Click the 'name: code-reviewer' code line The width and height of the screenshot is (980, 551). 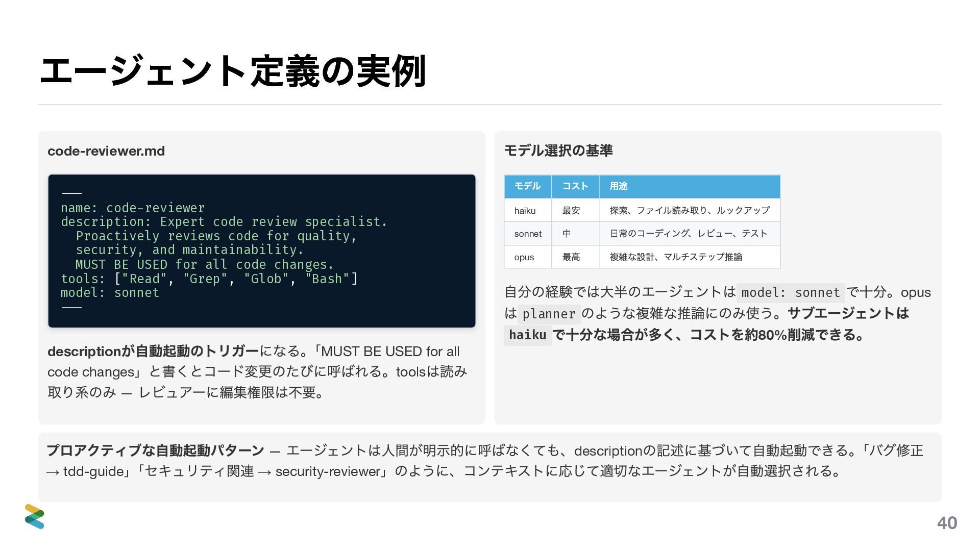133,208
